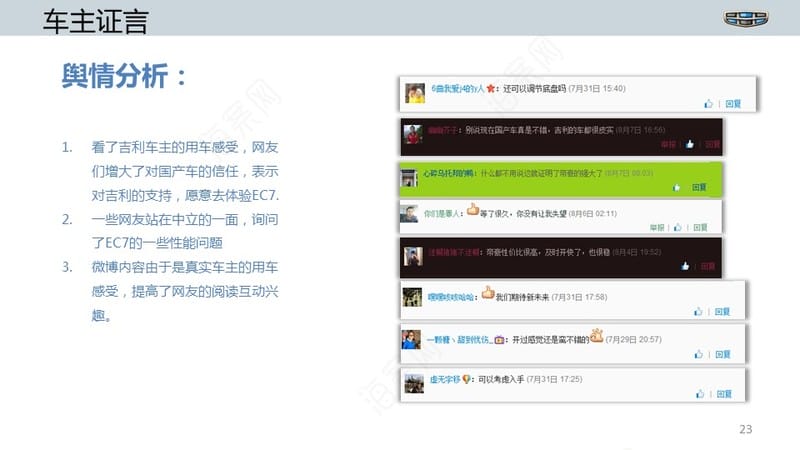This screenshot has height=450, width=800.
Task: Click timestamp (8月6日 02:11)
Action: [x=593, y=214]
